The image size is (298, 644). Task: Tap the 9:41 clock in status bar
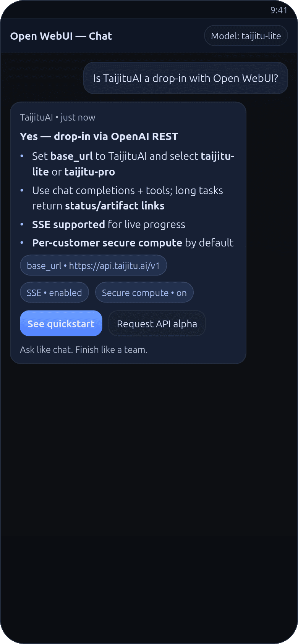click(279, 10)
